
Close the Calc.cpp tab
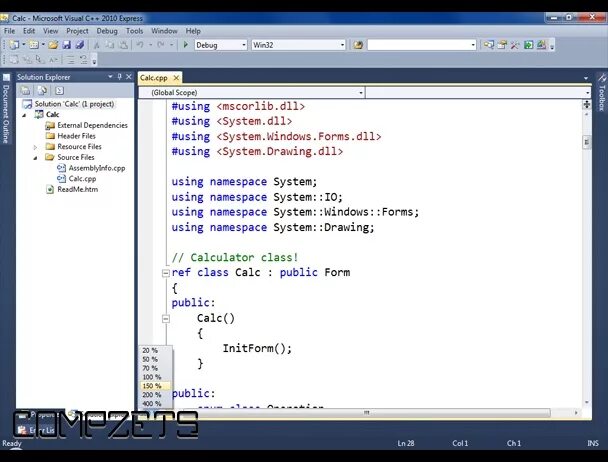(x=176, y=78)
